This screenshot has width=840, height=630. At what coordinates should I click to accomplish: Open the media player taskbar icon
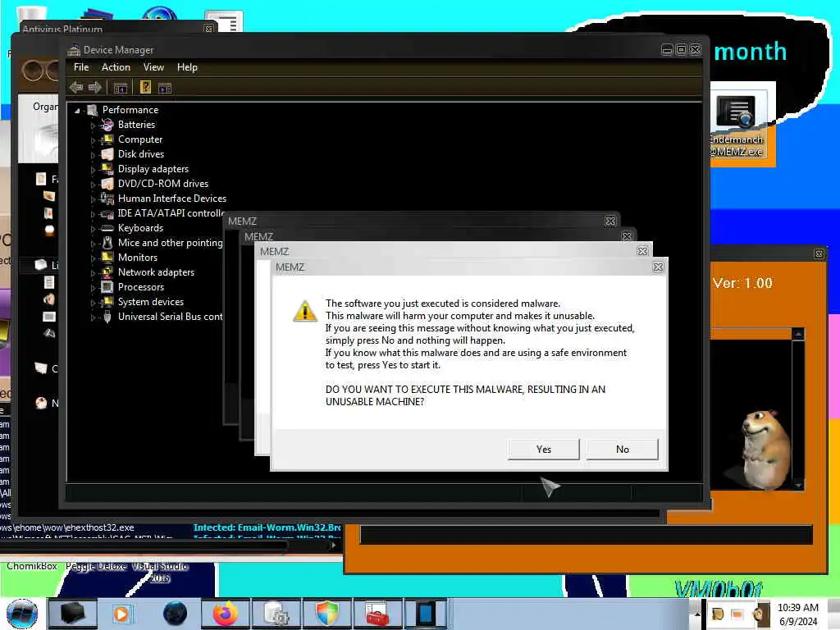[x=121, y=614]
